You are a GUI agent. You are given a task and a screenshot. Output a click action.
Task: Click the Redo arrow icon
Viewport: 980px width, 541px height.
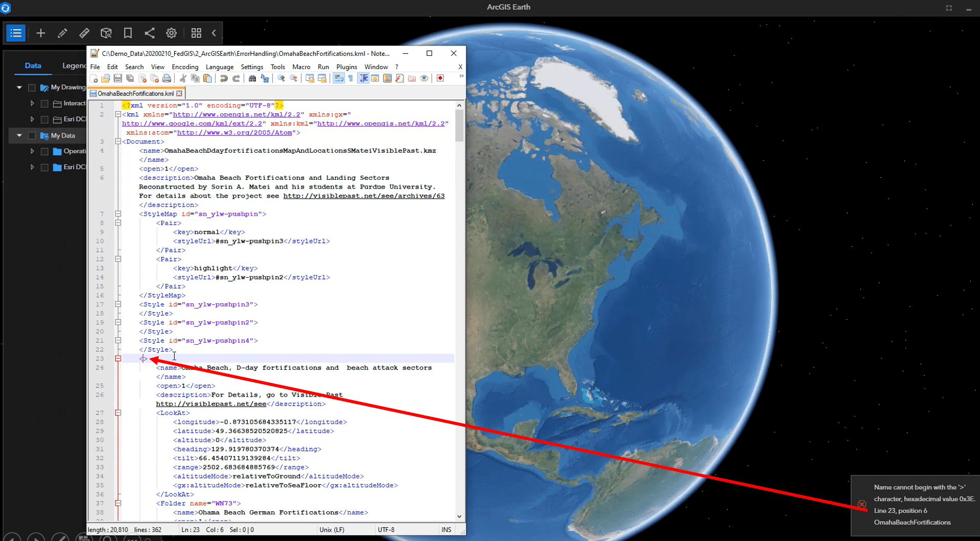(x=236, y=78)
